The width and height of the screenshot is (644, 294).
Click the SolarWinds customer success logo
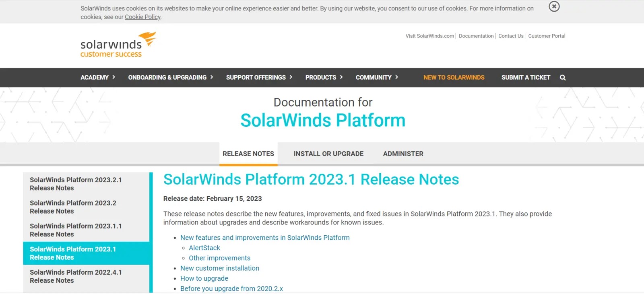pos(118,45)
